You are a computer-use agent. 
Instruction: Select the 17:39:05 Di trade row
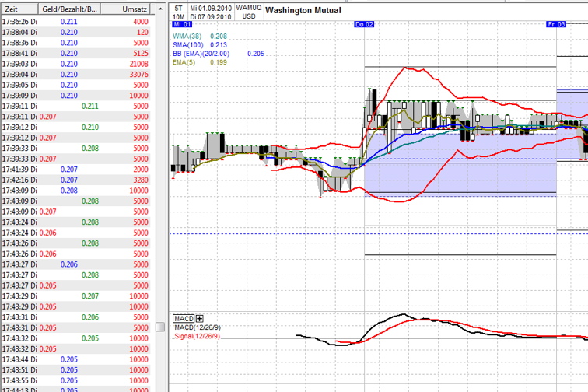(75, 85)
